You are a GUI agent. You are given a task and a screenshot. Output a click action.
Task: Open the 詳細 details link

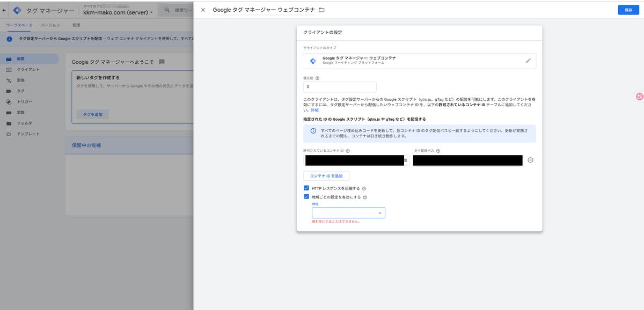(x=314, y=110)
